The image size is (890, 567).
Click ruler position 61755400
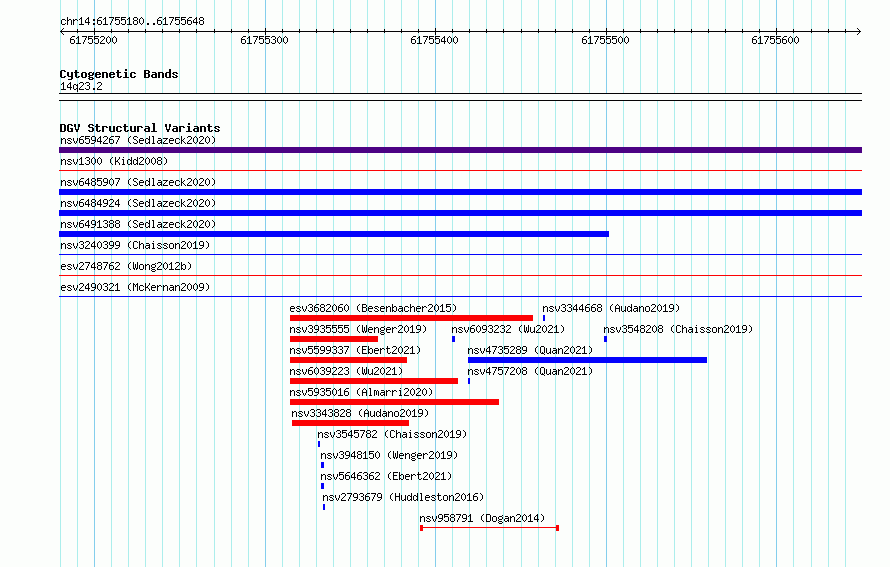(x=434, y=40)
